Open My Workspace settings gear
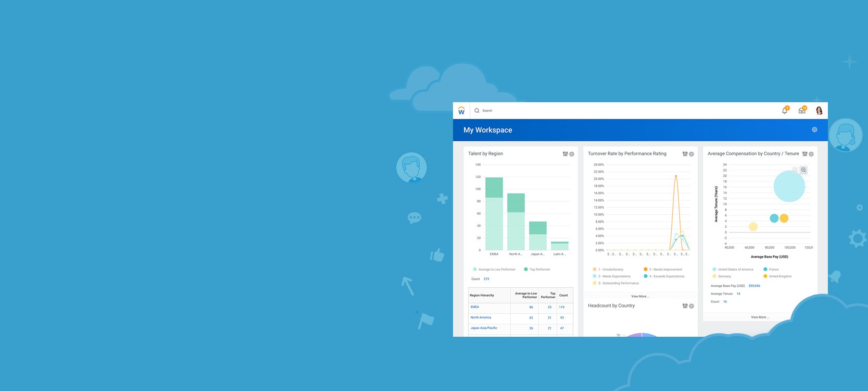868x391 pixels. (814, 130)
